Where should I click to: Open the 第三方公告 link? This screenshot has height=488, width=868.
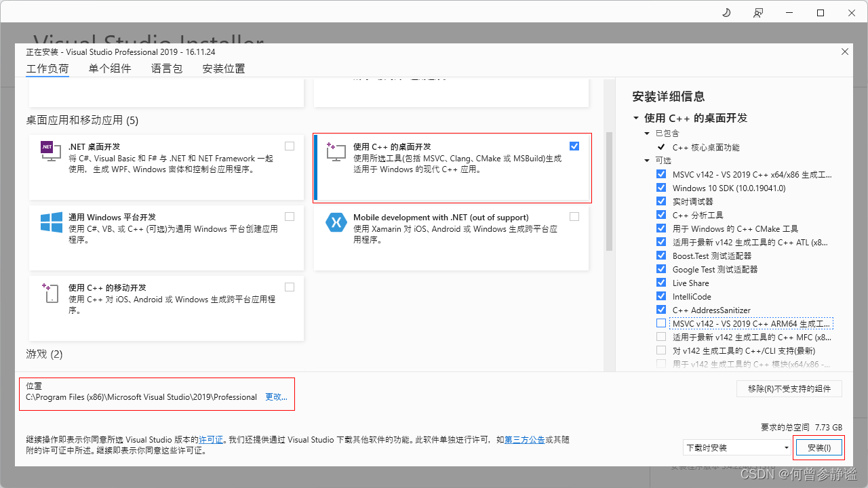click(x=525, y=440)
